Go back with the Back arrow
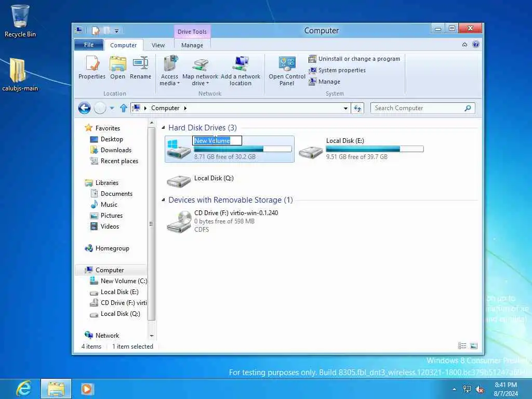 tap(85, 108)
